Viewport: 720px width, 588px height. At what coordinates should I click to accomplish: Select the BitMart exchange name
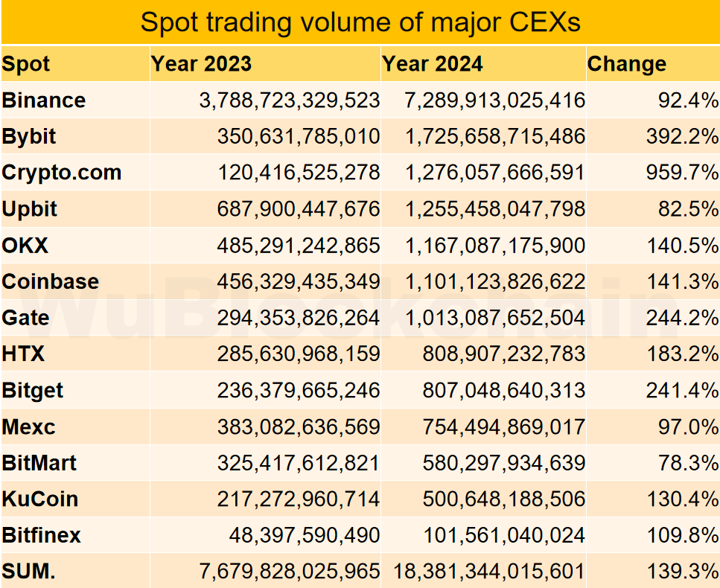point(39,463)
